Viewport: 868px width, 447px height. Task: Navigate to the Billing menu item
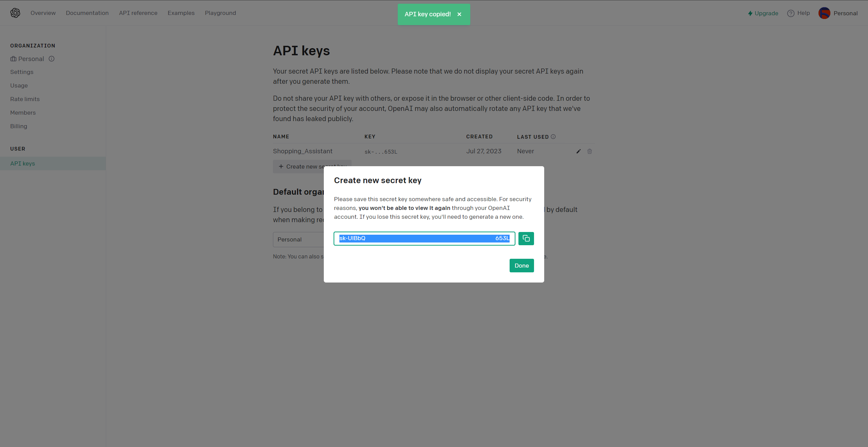pyautogui.click(x=19, y=126)
